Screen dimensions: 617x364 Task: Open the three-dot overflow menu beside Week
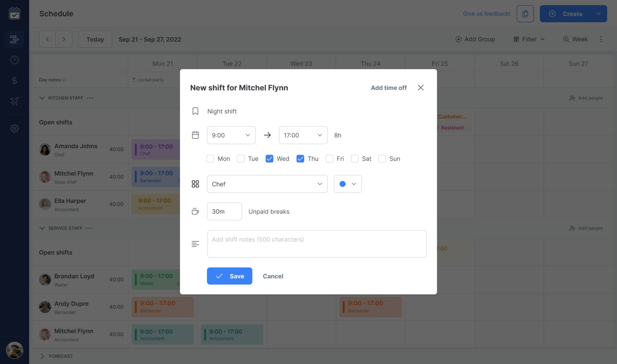[601, 39]
